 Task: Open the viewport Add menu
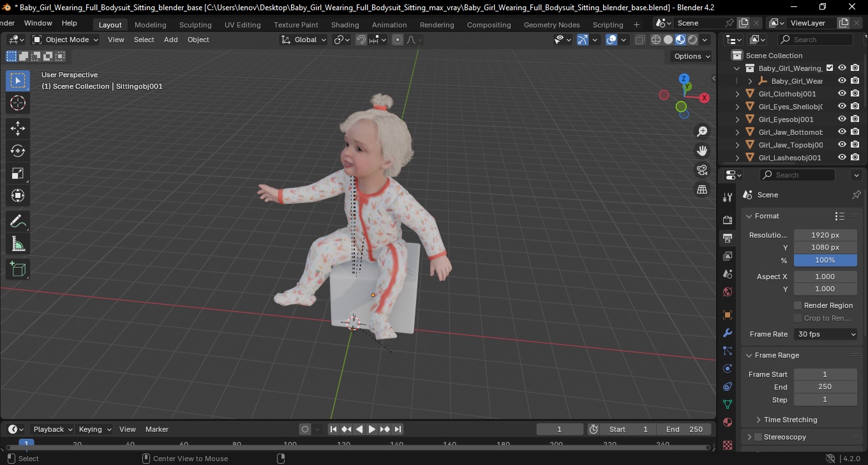171,40
